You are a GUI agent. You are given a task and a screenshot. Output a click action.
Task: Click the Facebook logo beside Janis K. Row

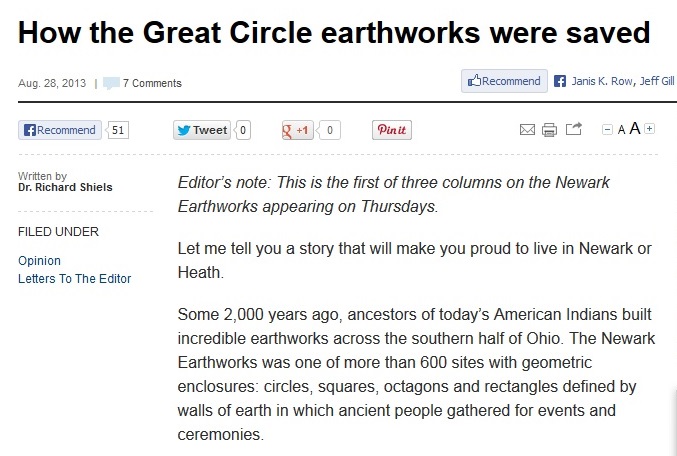coord(560,81)
